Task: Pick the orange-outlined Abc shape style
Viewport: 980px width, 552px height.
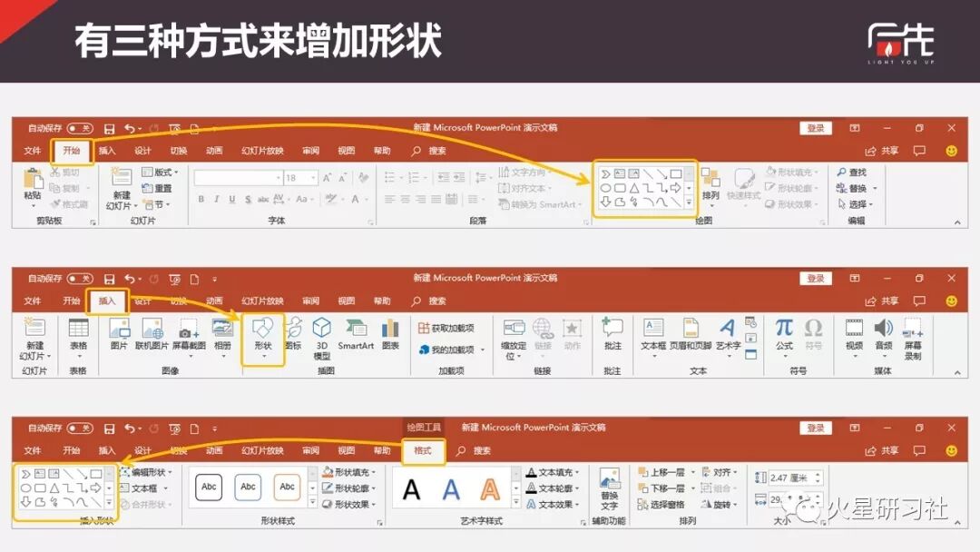Action: coord(287,487)
